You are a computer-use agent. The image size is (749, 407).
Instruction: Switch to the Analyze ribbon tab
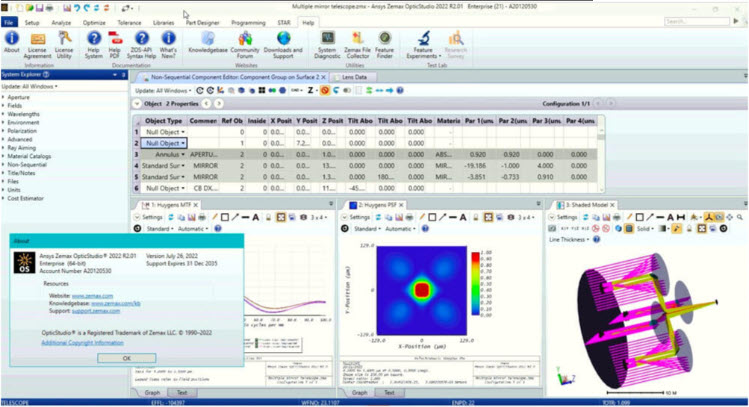(62, 21)
